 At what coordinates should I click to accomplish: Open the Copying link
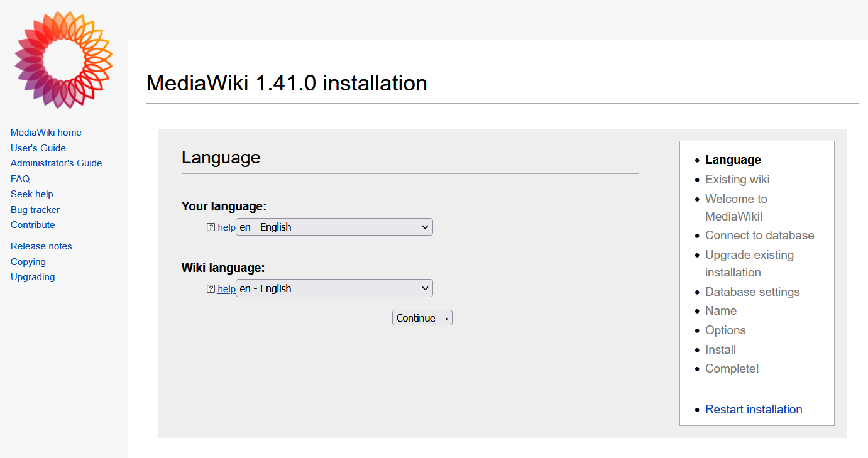pyautogui.click(x=28, y=262)
